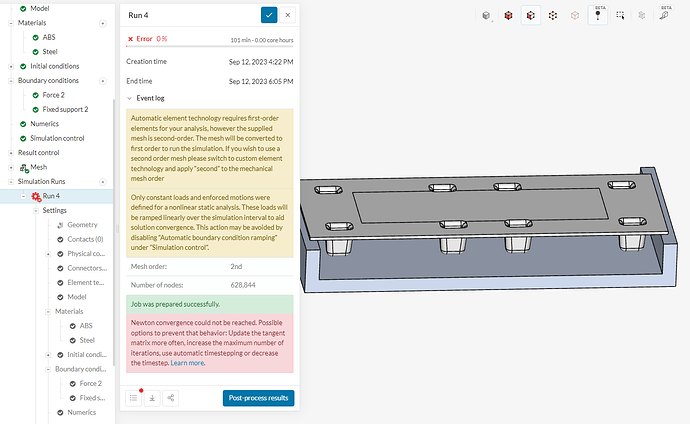Open Numerics under Run 4 Settings
Image resolution: width=690 pixels, height=424 pixels.
coord(81,413)
